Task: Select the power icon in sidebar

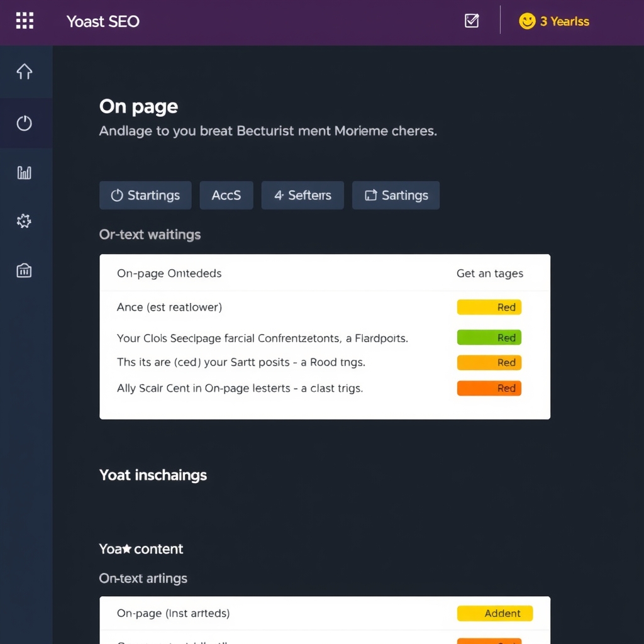Action: (25, 123)
